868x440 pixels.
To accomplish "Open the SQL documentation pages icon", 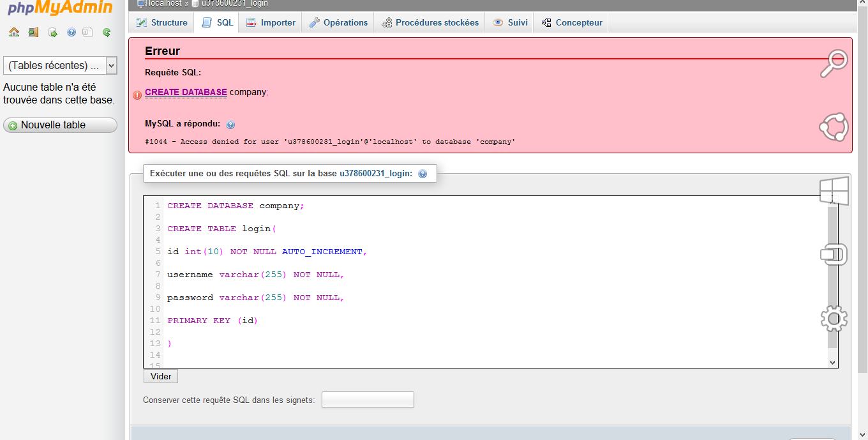I will [88, 32].
